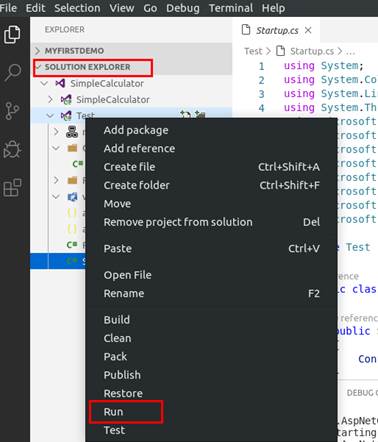378x442 pixels.
Task: Open the Search magnifier in activity bar
Action: click(x=13, y=72)
